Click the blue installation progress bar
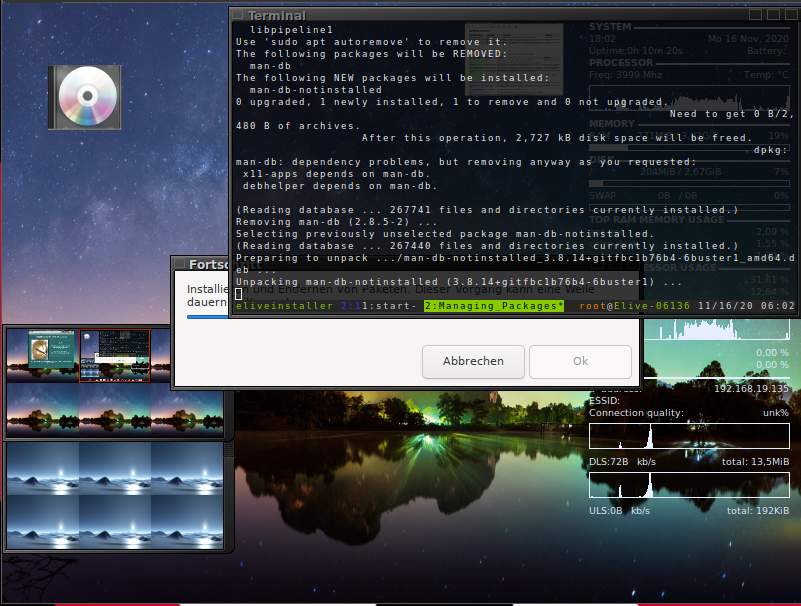 [208, 317]
